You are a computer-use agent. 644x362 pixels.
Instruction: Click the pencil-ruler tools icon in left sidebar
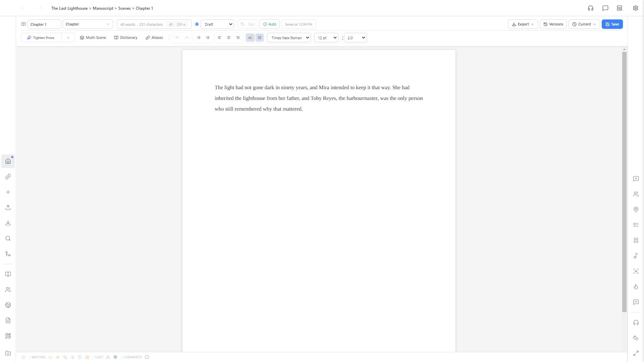pos(8,336)
